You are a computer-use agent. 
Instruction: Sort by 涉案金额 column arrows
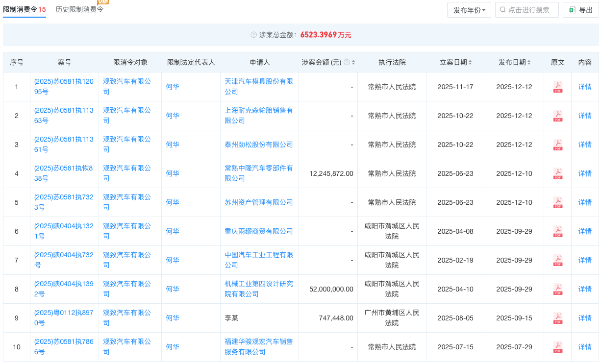click(x=353, y=62)
